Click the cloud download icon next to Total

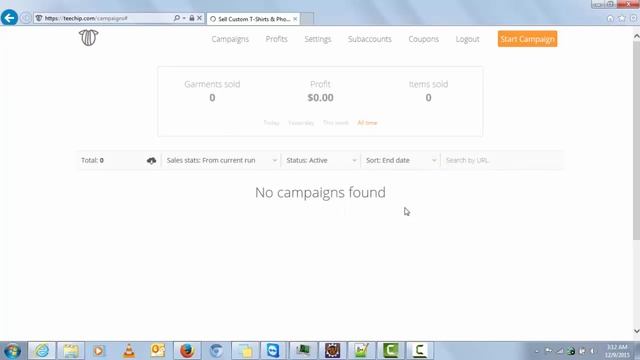(151, 160)
